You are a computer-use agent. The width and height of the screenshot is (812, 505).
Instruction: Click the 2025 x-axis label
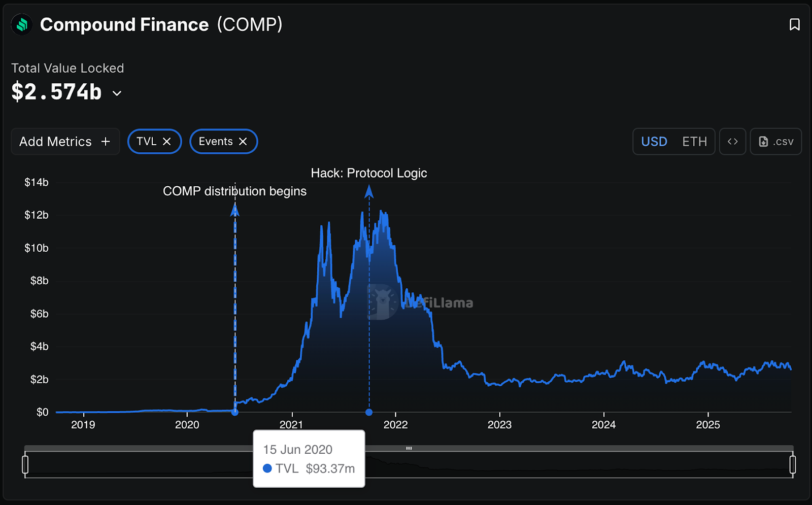[x=708, y=425]
